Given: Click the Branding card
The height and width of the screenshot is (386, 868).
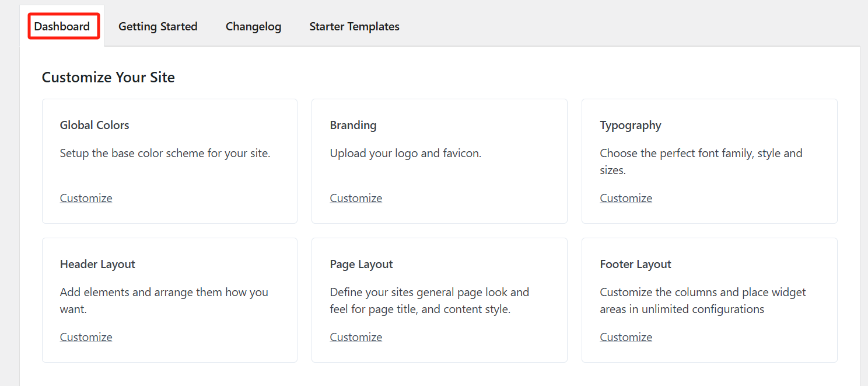Looking at the screenshot, I should tap(439, 161).
